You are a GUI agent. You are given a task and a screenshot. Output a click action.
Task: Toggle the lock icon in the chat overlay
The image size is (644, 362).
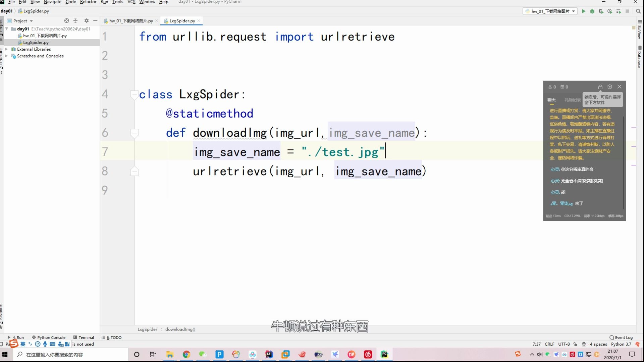[600, 87]
